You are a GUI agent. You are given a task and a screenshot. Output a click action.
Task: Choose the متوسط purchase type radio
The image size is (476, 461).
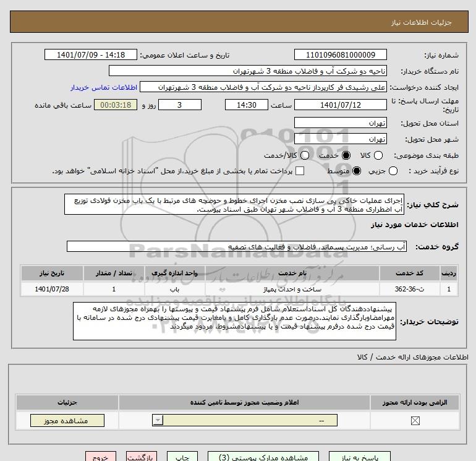357,171
